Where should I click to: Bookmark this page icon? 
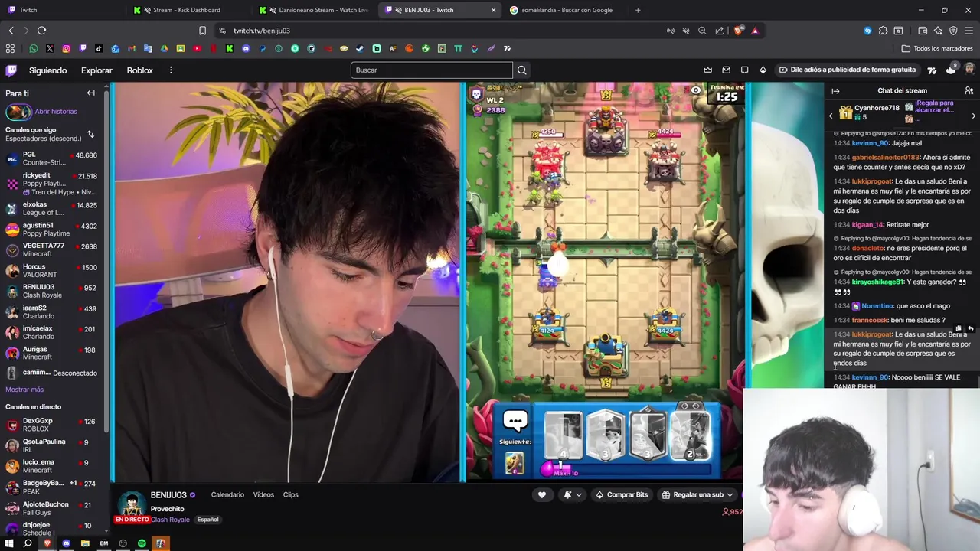202,31
